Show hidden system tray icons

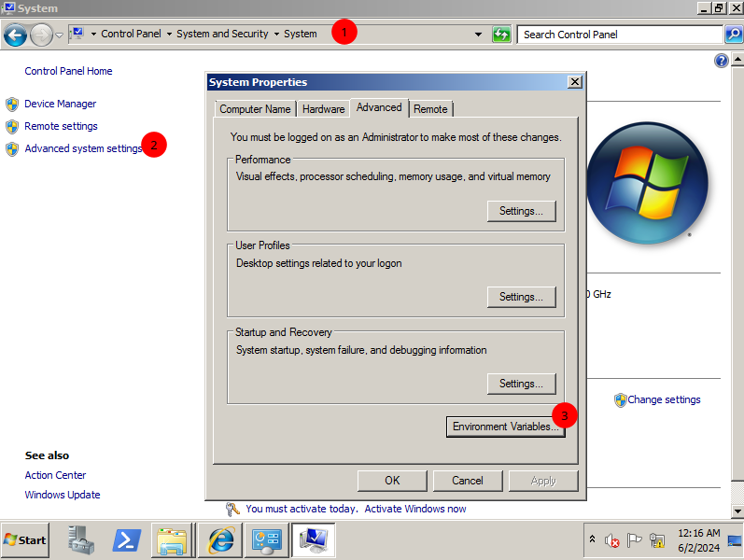pos(592,539)
